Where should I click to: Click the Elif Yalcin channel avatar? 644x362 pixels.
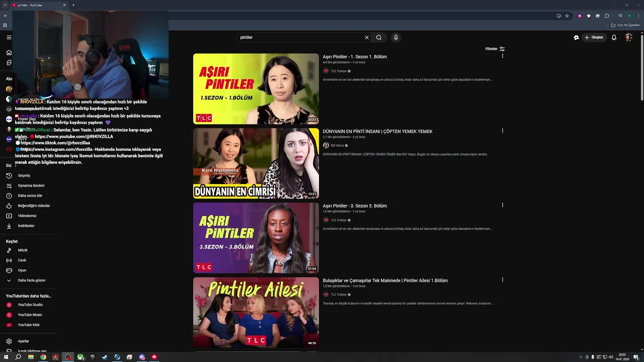(x=326, y=145)
